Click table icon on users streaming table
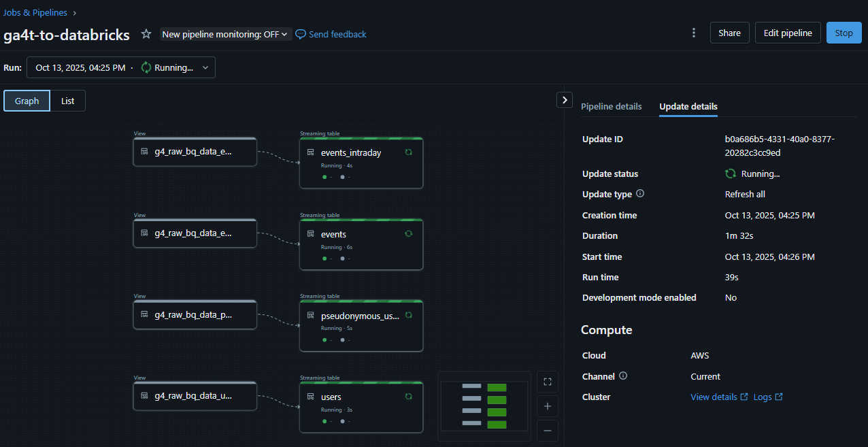 tap(311, 397)
